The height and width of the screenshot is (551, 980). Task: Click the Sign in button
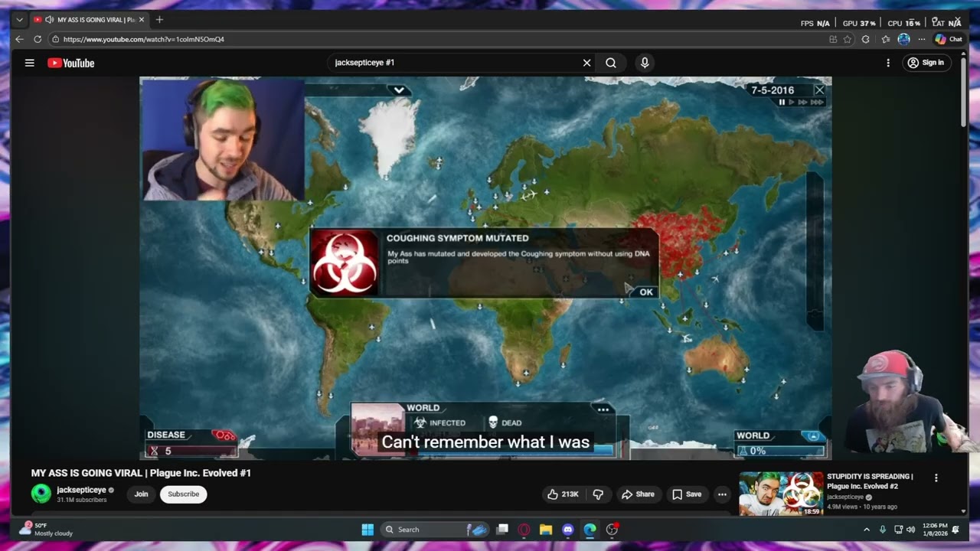pyautogui.click(x=925, y=63)
